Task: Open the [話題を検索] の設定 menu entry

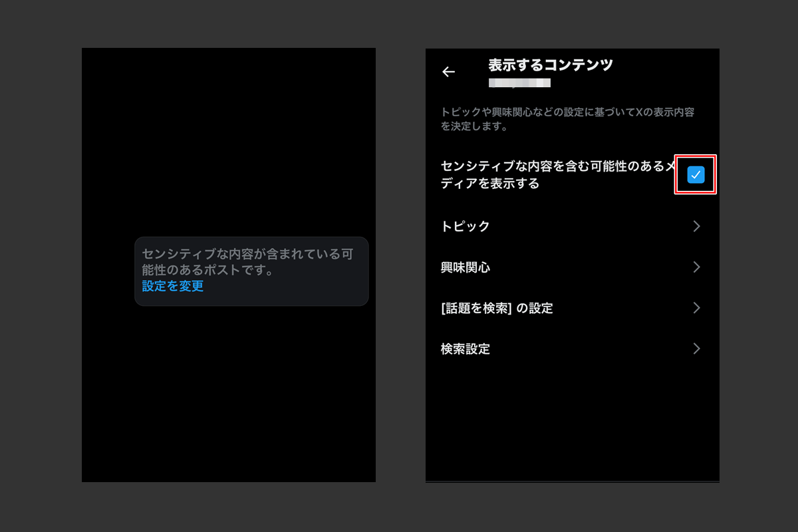Action: pos(572,308)
